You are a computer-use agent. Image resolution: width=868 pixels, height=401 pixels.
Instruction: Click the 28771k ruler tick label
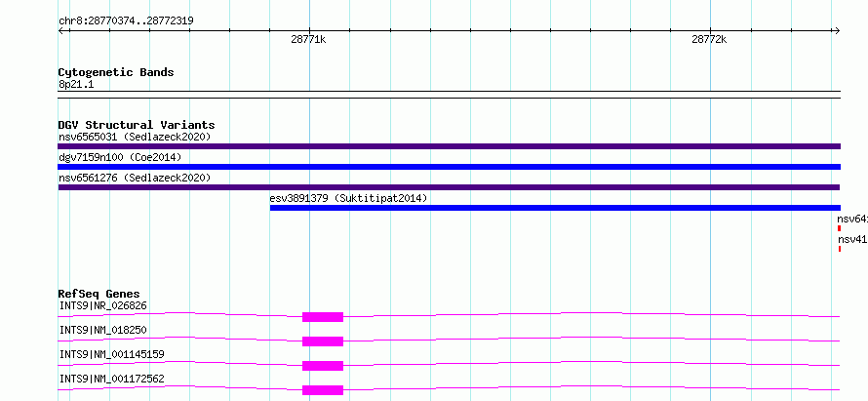(308, 39)
